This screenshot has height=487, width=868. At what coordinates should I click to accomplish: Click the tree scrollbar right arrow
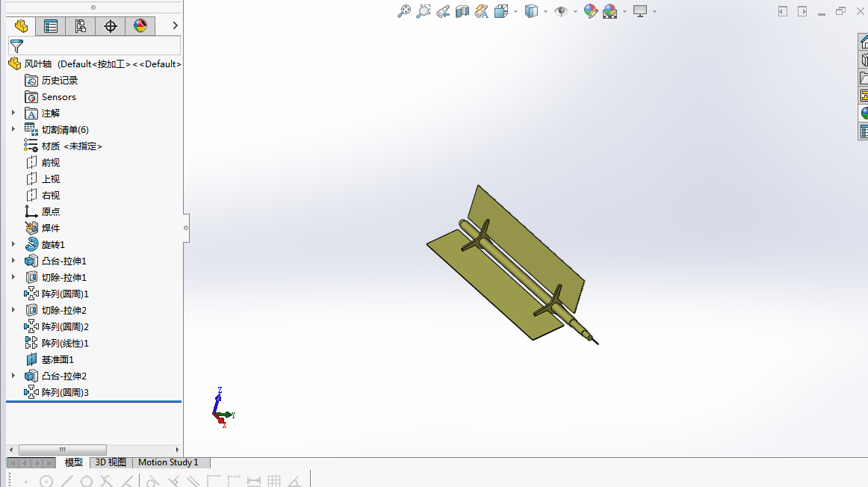pyautogui.click(x=177, y=450)
